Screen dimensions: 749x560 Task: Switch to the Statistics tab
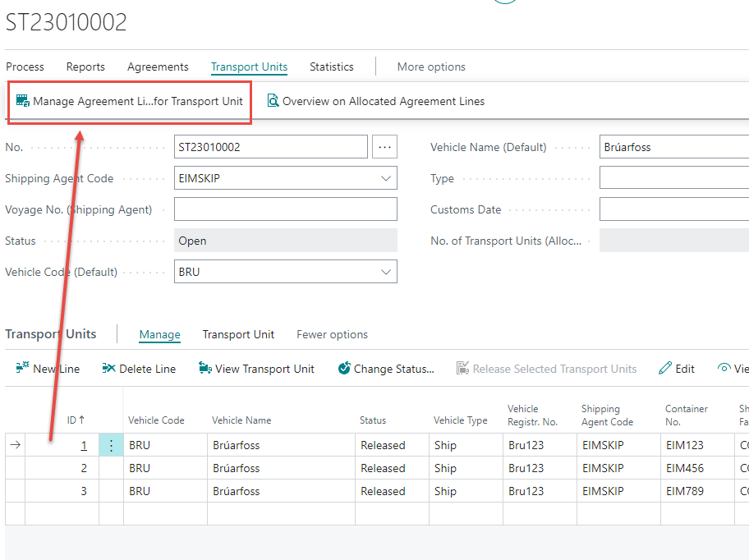click(x=331, y=67)
